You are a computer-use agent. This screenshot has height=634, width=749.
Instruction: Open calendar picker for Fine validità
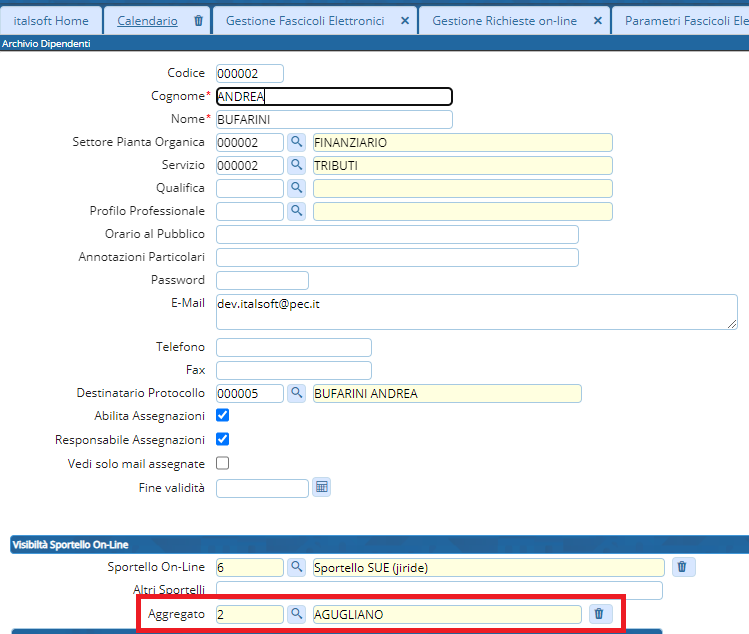coord(322,487)
